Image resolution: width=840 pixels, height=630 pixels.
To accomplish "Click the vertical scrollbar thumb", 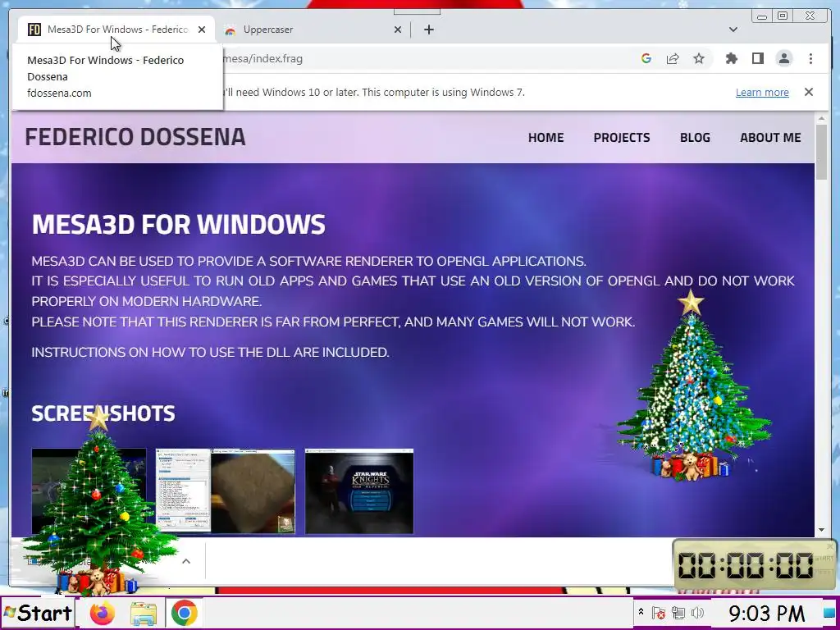I will (x=822, y=152).
